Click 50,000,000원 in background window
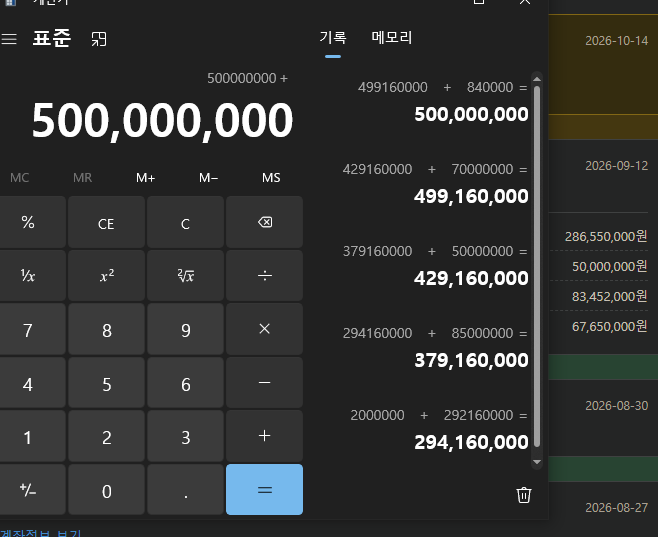 [610, 266]
